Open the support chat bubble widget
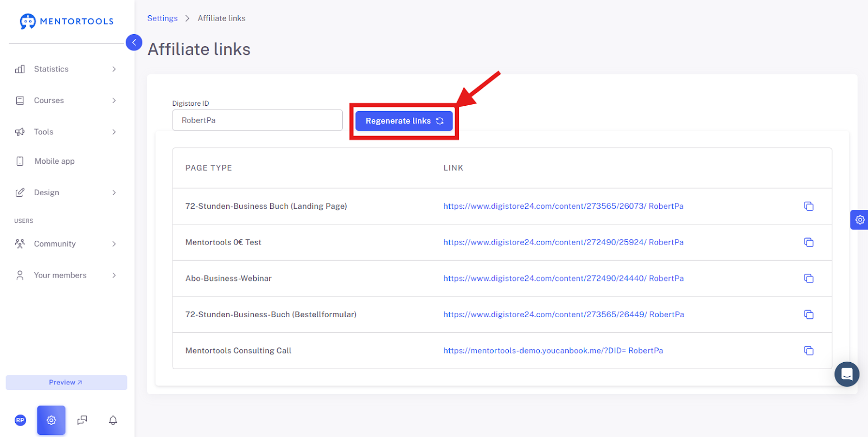Image resolution: width=868 pixels, height=437 pixels. [x=847, y=374]
